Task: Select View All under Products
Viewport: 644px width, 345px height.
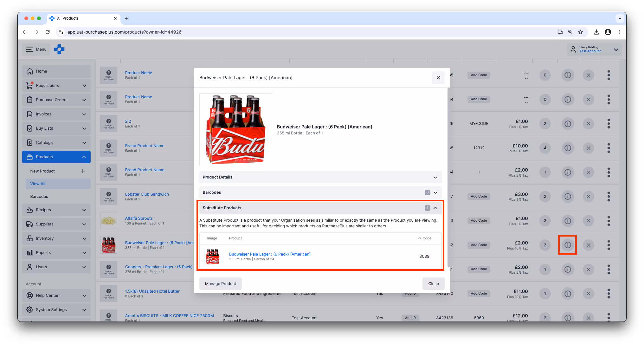Action: coord(38,184)
